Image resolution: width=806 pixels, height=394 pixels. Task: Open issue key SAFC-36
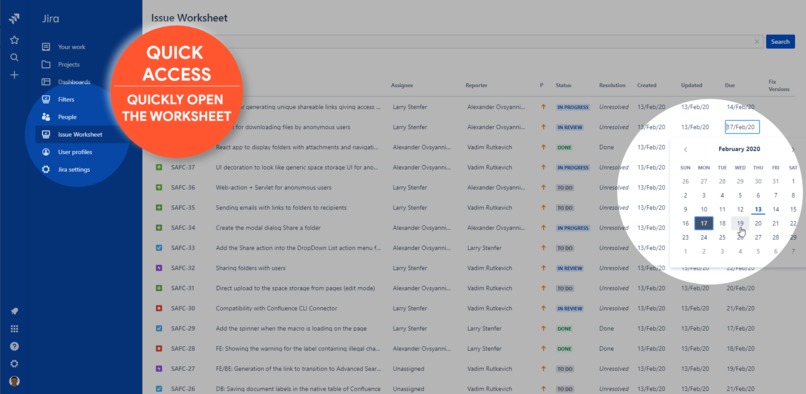tap(183, 188)
